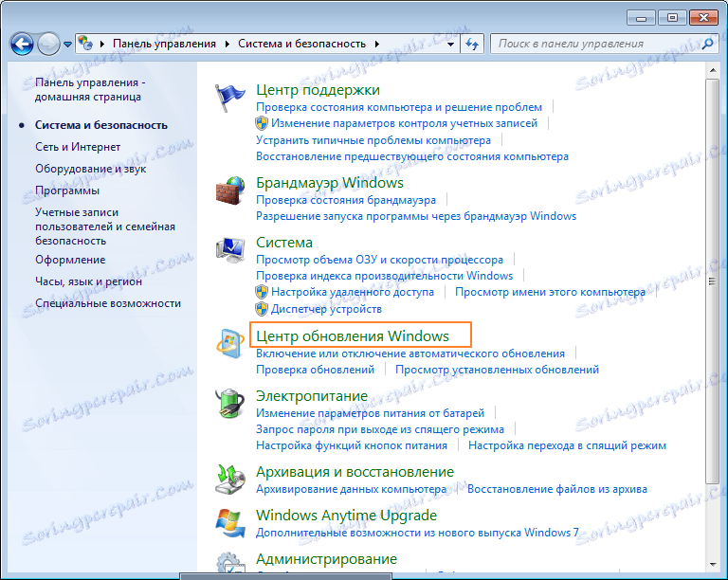Click the Action Center flag icon
This screenshot has height=580, width=728.
tap(229, 98)
